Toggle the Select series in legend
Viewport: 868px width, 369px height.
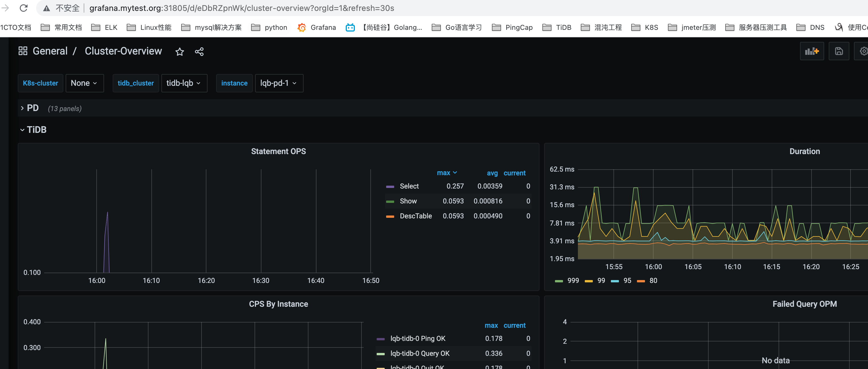point(409,186)
